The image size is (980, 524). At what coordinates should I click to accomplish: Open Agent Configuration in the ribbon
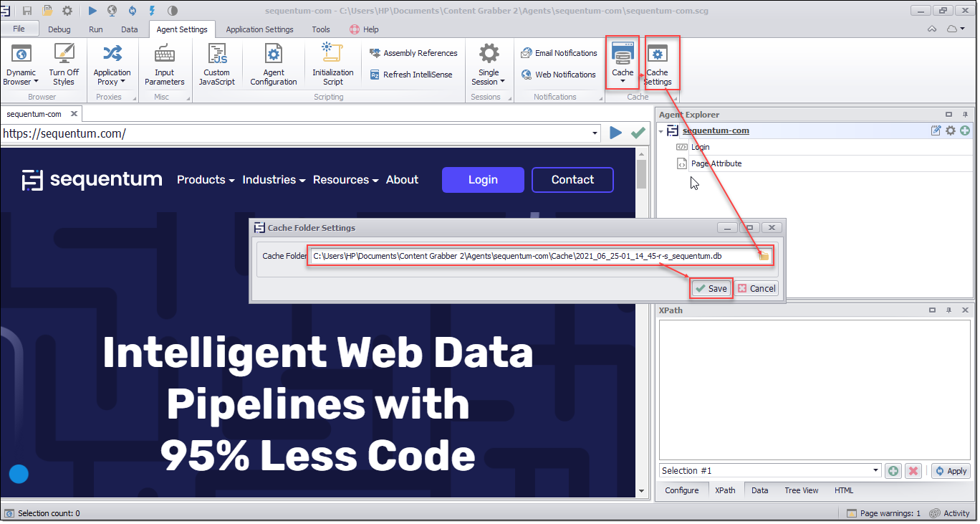click(273, 54)
